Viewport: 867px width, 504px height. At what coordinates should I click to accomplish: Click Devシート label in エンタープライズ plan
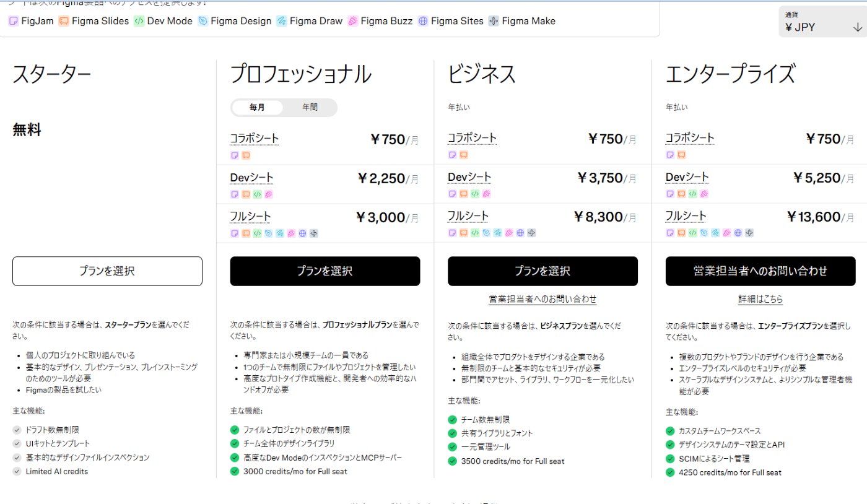687,177
